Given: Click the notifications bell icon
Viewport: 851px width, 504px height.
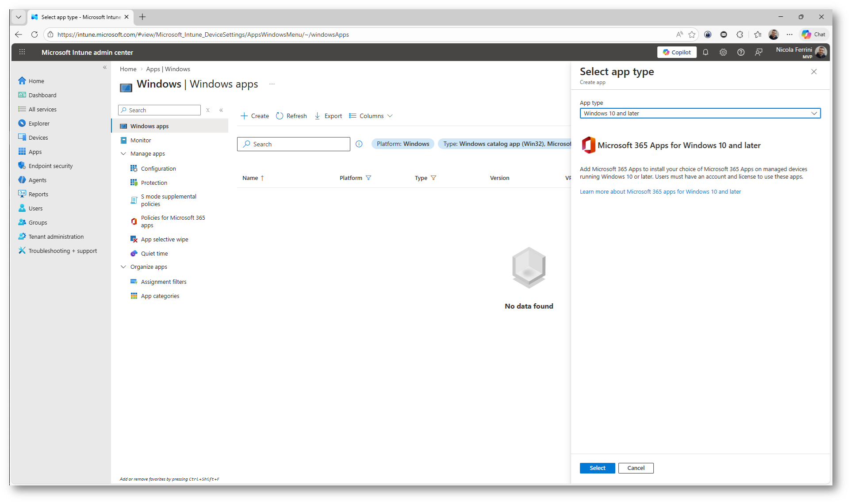Looking at the screenshot, I should coord(705,52).
